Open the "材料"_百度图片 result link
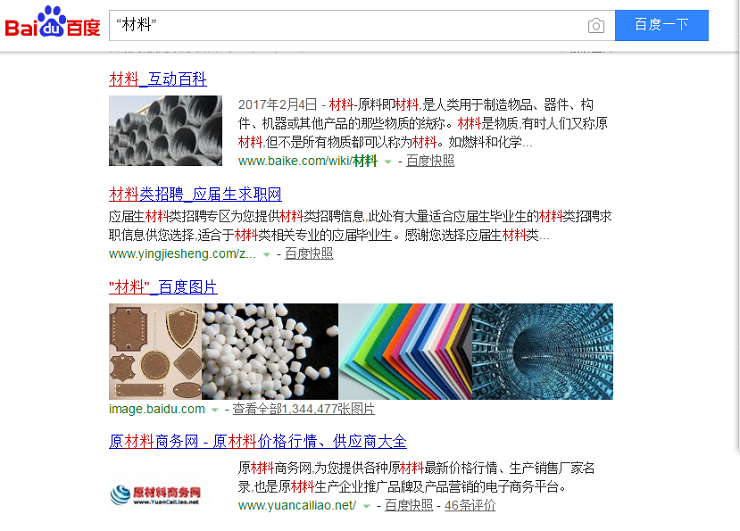This screenshot has width=740, height=531. click(163, 287)
